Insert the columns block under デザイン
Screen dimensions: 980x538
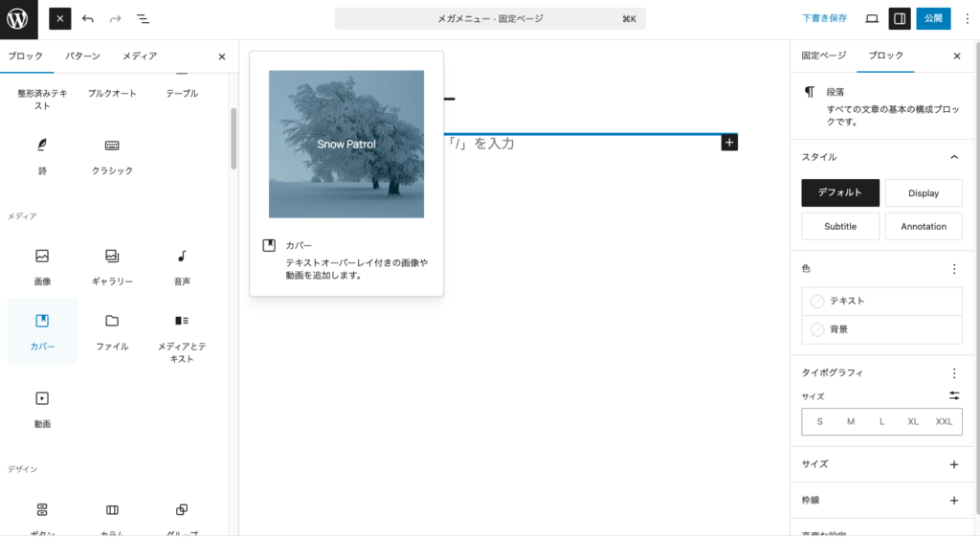[x=112, y=516]
